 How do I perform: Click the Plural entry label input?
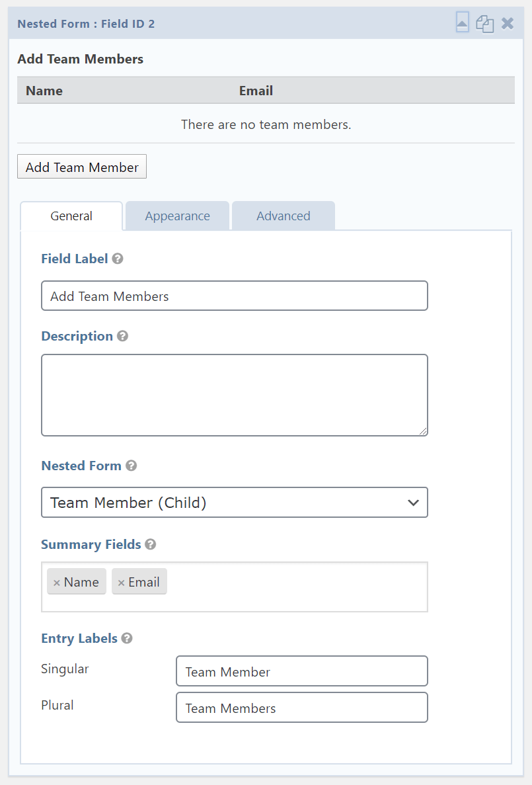click(x=301, y=708)
